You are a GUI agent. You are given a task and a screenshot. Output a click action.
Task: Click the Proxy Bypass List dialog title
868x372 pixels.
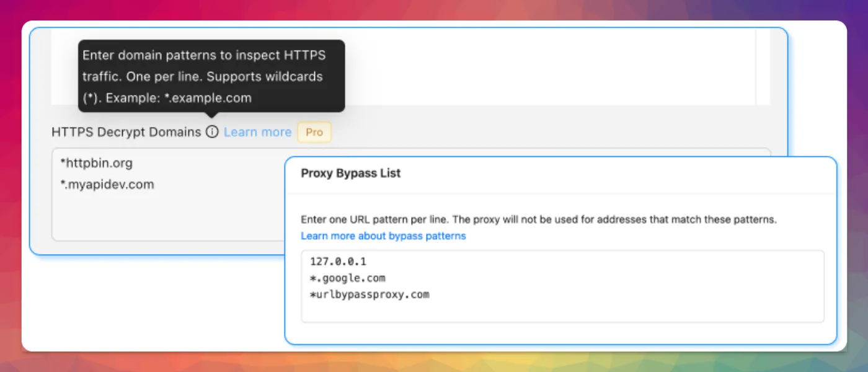pos(351,174)
